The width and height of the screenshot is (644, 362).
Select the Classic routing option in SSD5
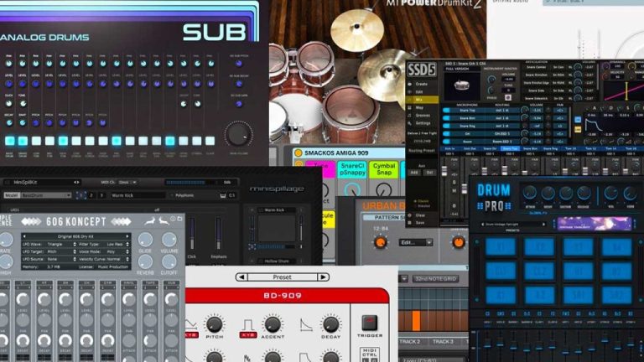pos(423,201)
